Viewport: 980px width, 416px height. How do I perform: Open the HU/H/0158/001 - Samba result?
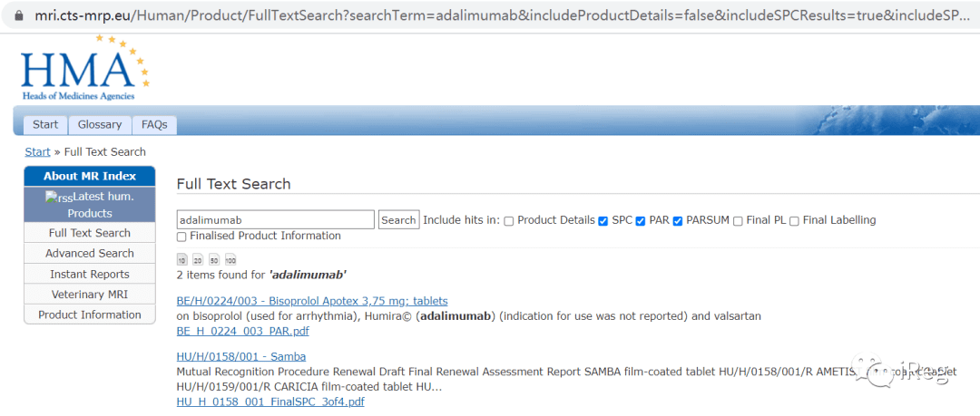(x=241, y=357)
